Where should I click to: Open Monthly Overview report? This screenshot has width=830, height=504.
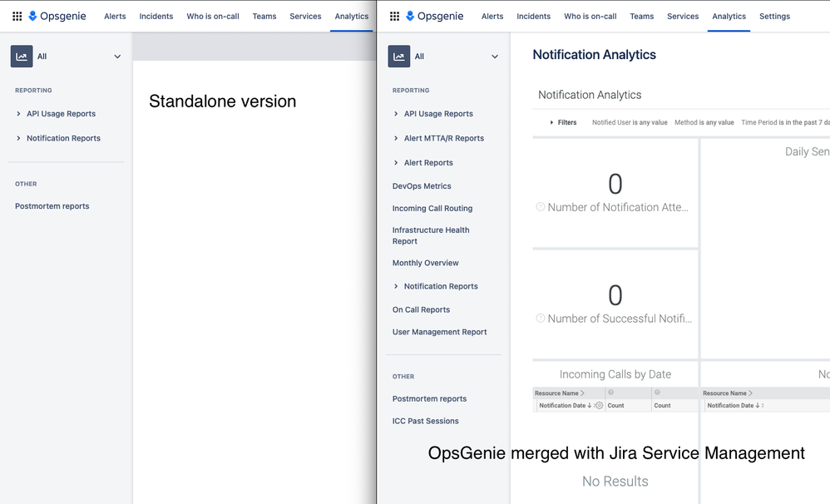pyautogui.click(x=426, y=263)
